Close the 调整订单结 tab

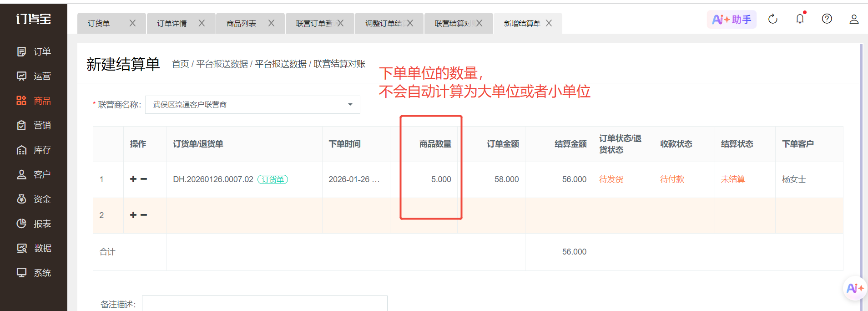(410, 23)
